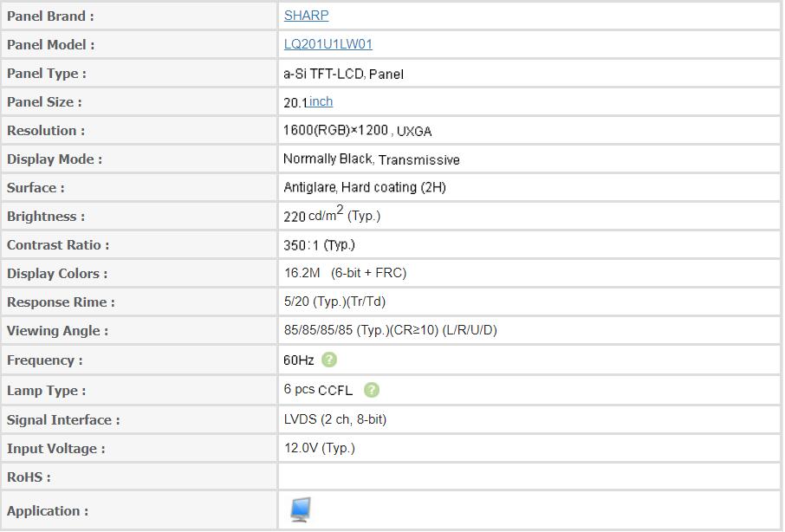Select the Lamp Type row label

tap(46, 391)
